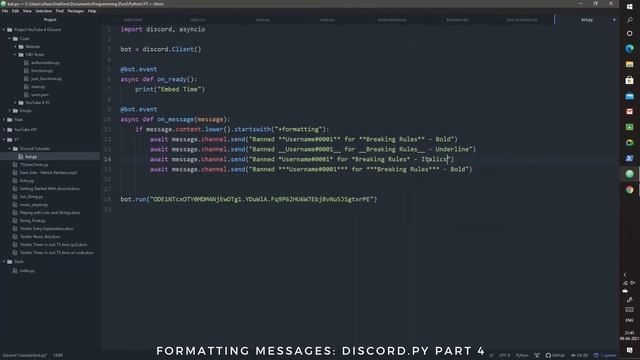Open the Packages menu
The width and height of the screenshot is (640, 360).
pos(76,11)
